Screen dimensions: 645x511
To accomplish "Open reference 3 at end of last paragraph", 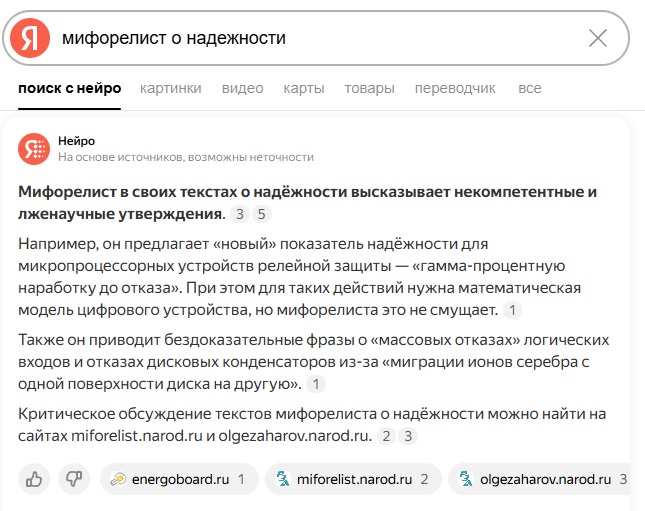I will 408,436.
